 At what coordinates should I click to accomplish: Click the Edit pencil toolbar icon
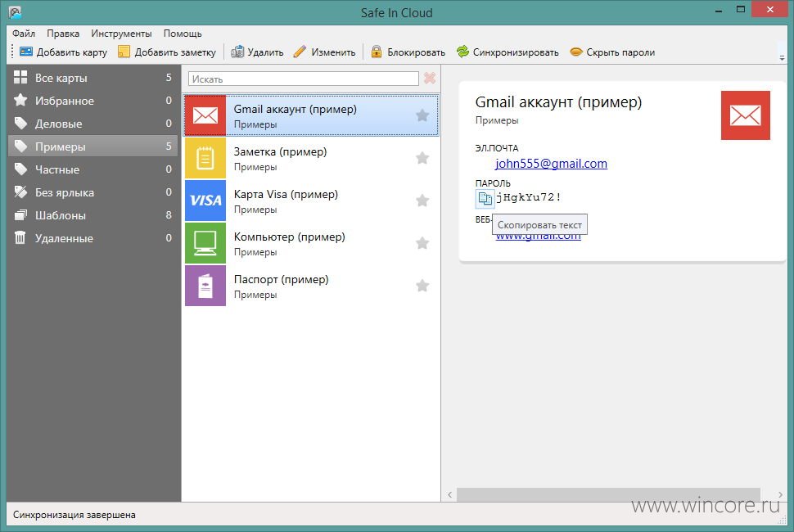[300, 52]
